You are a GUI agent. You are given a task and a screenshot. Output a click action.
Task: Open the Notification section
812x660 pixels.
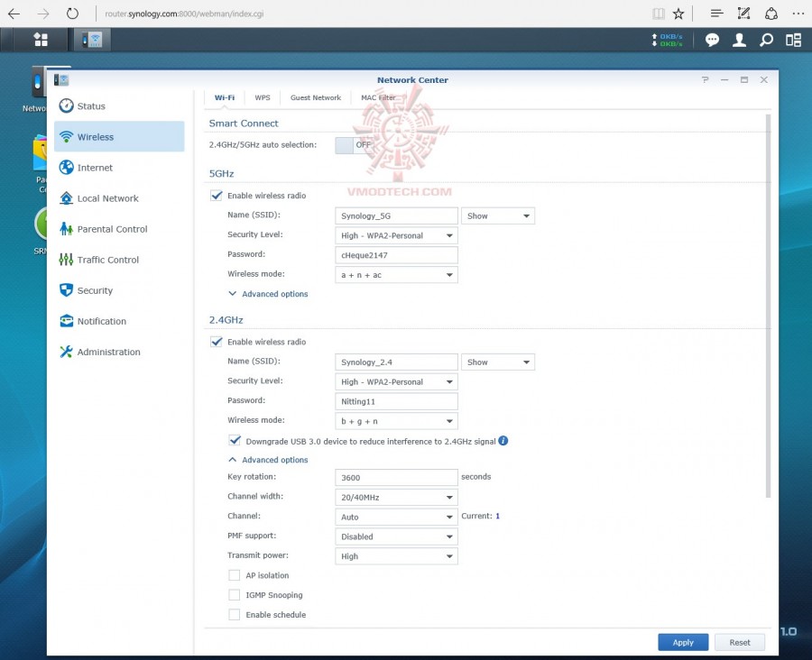(119, 321)
